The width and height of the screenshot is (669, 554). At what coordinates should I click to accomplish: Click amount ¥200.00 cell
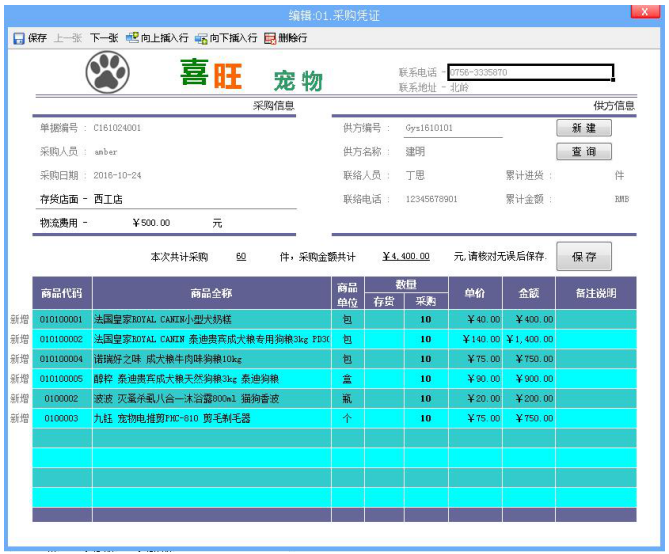coord(529,399)
